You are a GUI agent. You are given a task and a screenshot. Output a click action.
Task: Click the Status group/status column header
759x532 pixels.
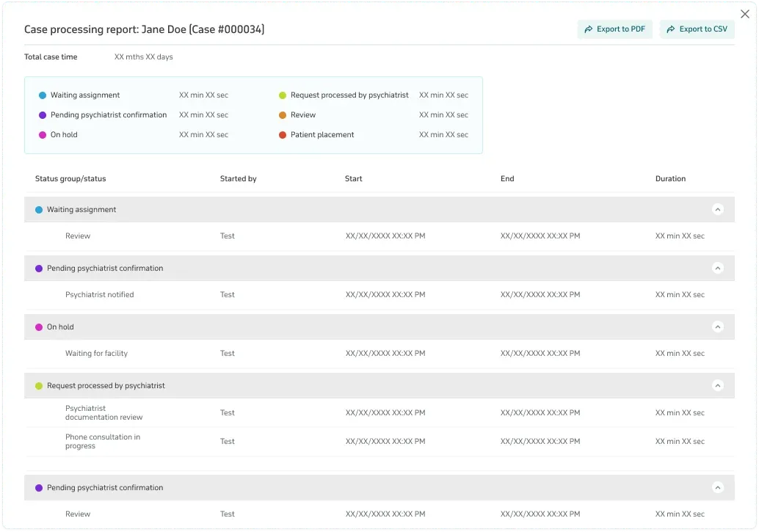pos(70,178)
